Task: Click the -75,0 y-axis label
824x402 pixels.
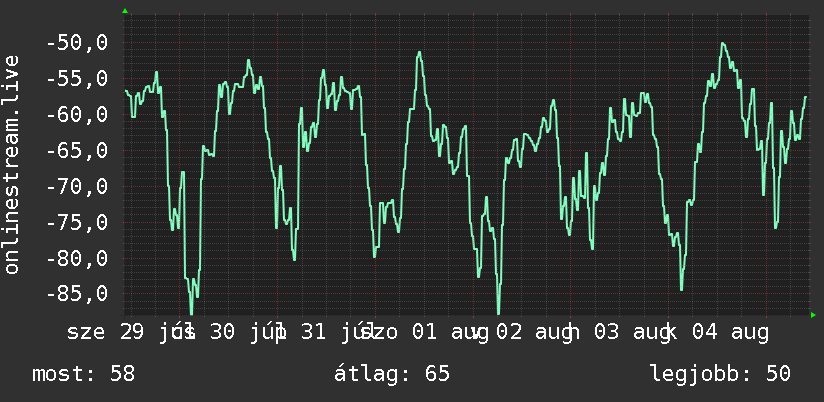Action: (77, 222)
